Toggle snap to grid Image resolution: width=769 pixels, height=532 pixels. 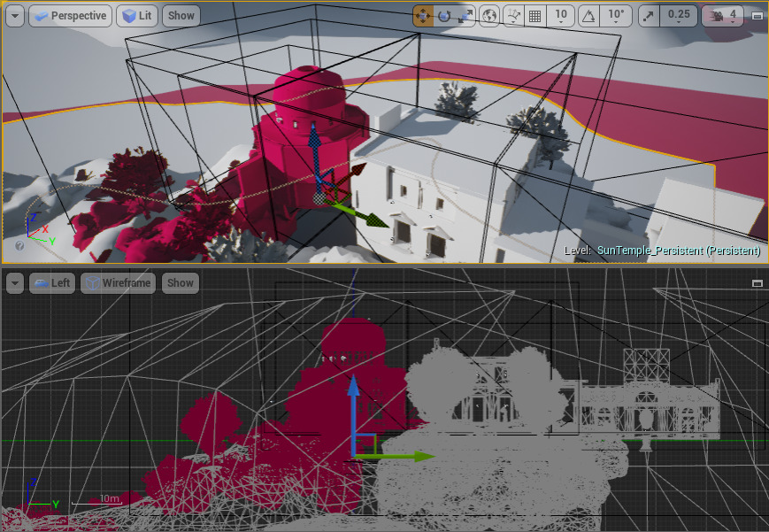point(534,14)
